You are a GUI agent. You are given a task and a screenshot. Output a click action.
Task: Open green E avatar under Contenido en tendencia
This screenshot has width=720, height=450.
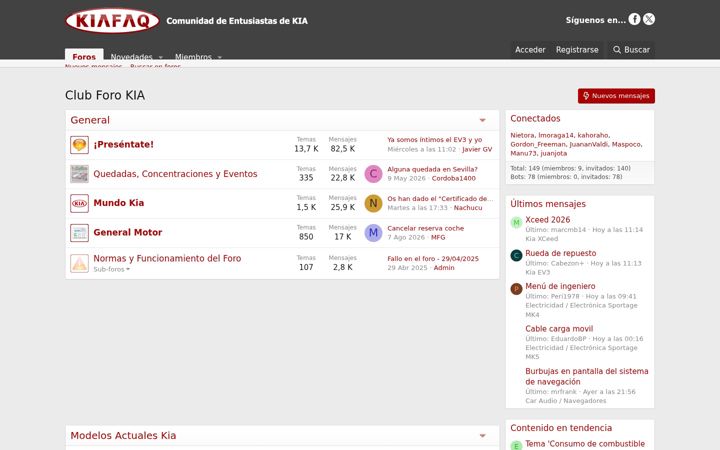pos(516,446)
